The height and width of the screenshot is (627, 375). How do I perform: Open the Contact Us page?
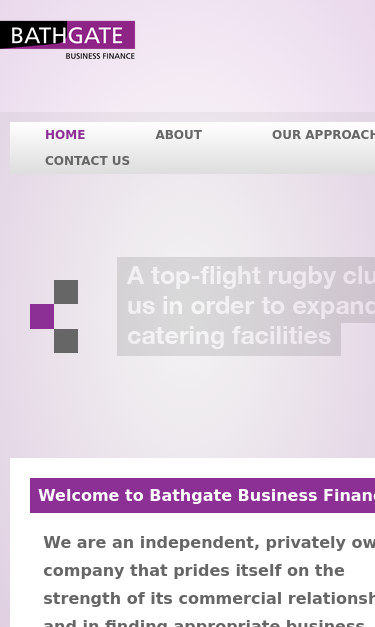click(x=88, y=161)
